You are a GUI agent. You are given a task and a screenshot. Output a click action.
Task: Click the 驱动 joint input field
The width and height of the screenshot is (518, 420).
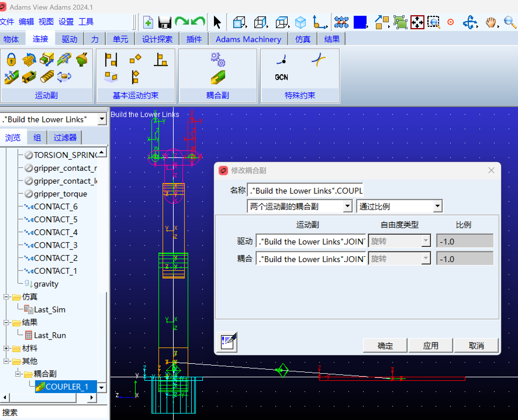311,242
